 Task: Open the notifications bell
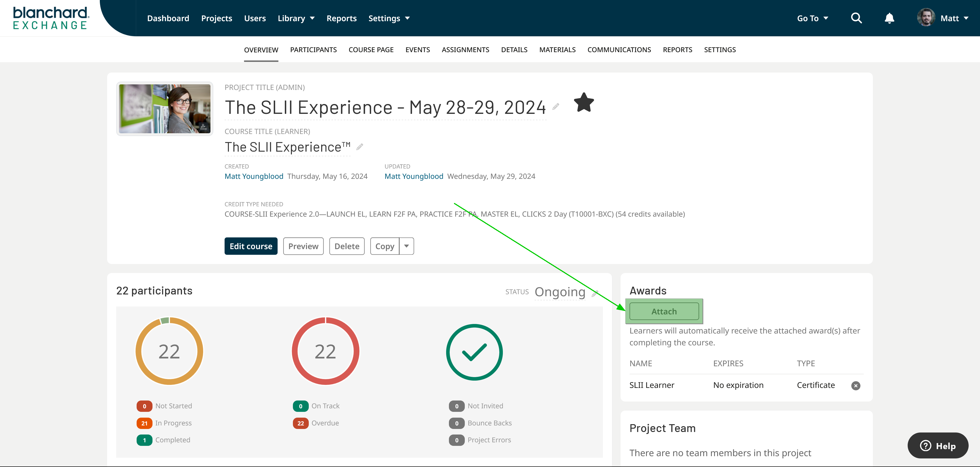click(889, 18)
